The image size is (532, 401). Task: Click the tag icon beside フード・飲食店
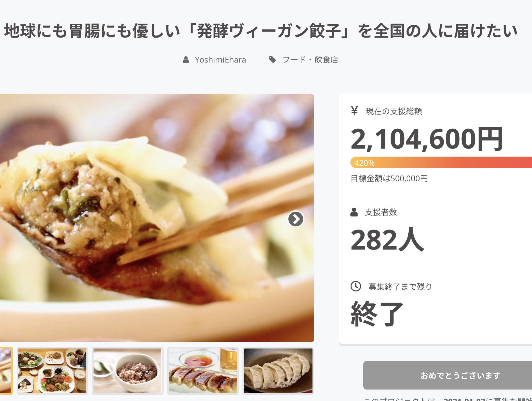pyautogui.click(x=272, y=60)
